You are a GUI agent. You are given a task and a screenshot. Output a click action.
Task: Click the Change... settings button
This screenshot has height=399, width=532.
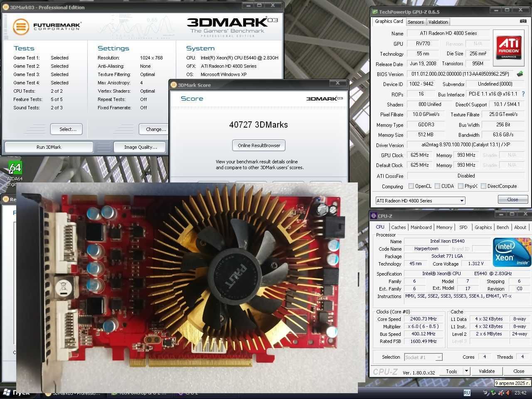point(154,129)
